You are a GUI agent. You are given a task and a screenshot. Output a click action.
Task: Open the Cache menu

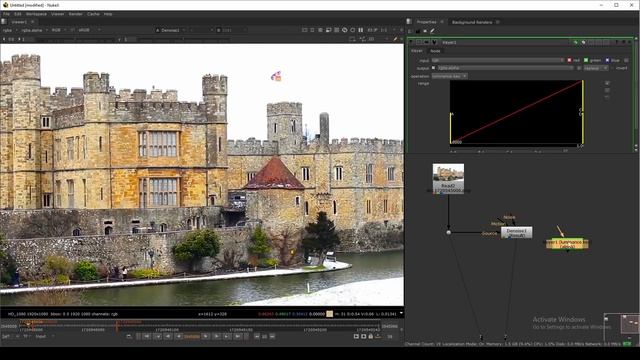[x=93, y=14]
